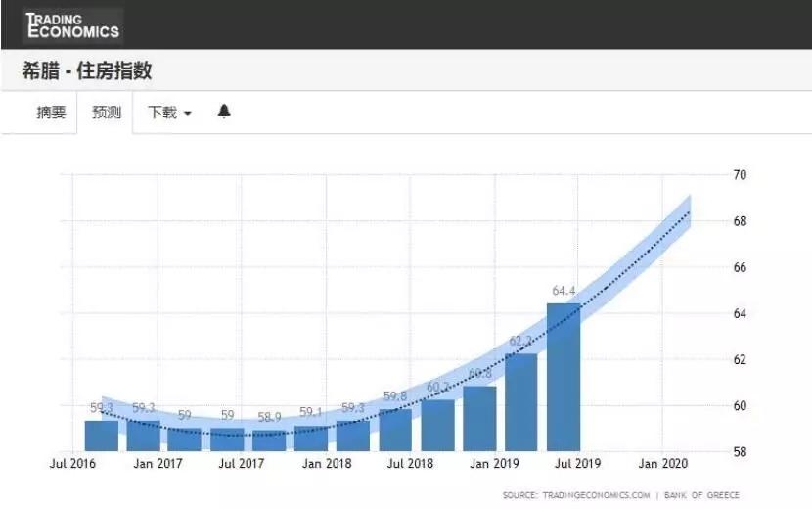Select the bar labeled 62.2
The width and height of the screenshot is (812, 509).
520,402
